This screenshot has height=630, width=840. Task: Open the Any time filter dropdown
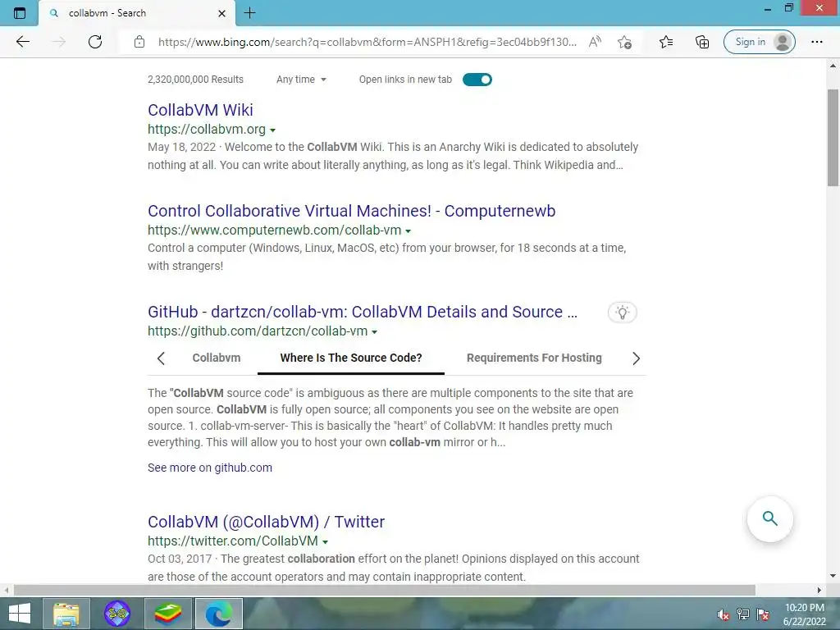point(302,80)
